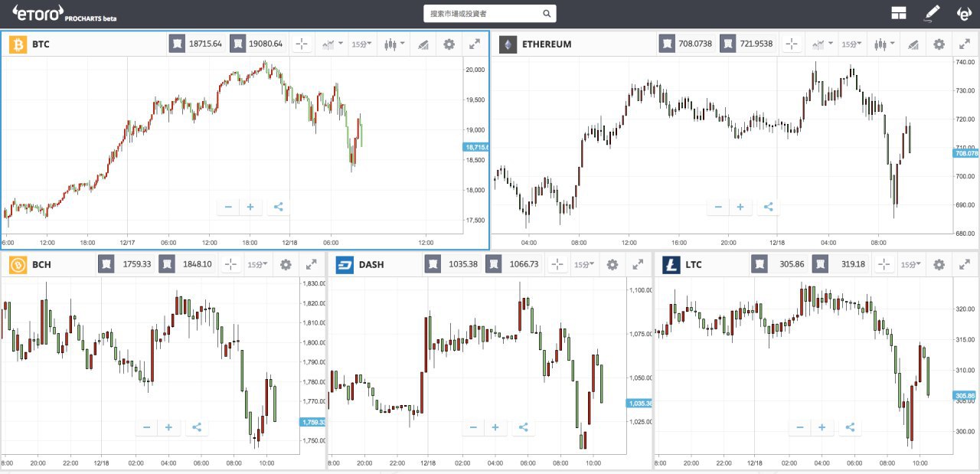980x474 pixels.
Task: Toggle the crosshair tool on BTC chart
Action: [302, 44]
